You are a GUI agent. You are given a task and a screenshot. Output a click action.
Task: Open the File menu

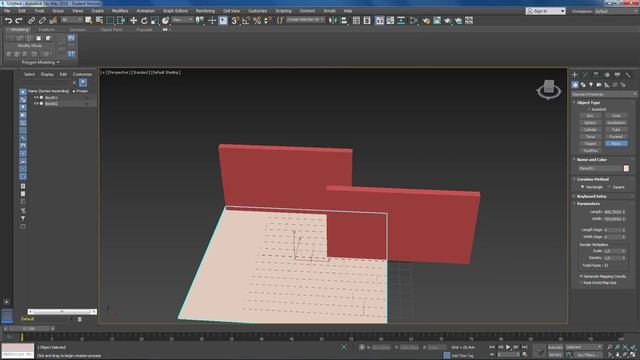tap(7, 11)
